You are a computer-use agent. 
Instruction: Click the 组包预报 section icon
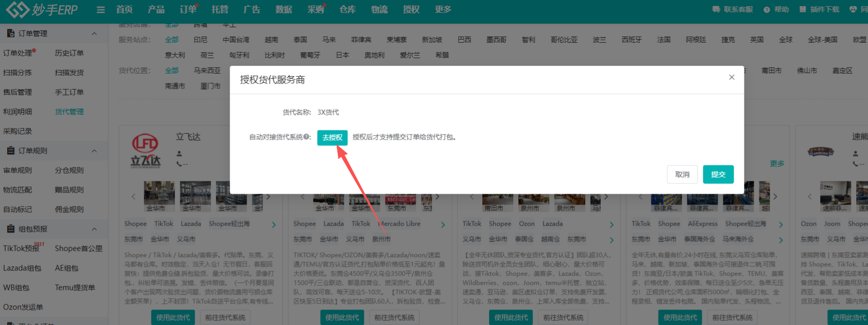pos(10,229)
